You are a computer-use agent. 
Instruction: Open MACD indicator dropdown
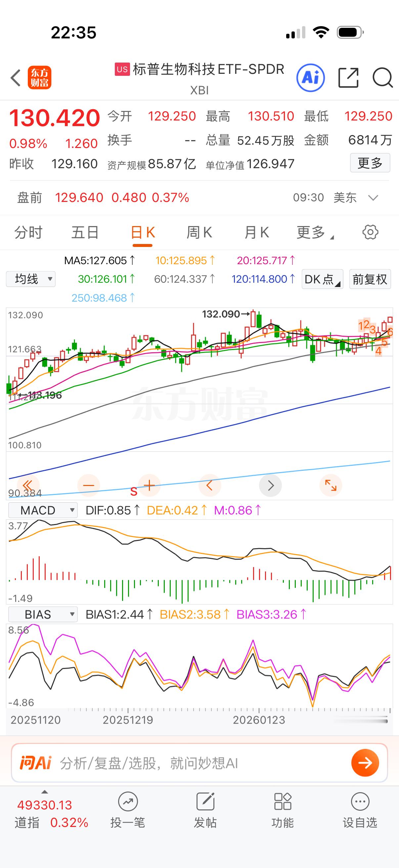click(x=43, y=510)
